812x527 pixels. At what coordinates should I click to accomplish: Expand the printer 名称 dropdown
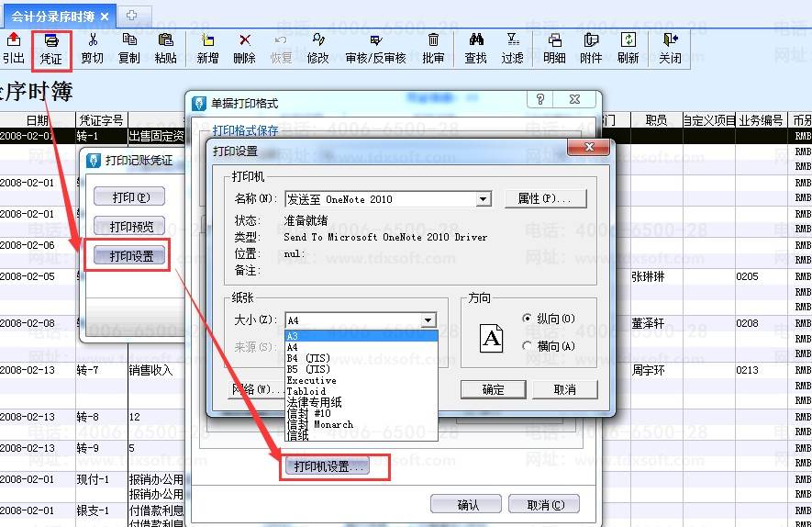pyautogui.click(x=484, y=199)
